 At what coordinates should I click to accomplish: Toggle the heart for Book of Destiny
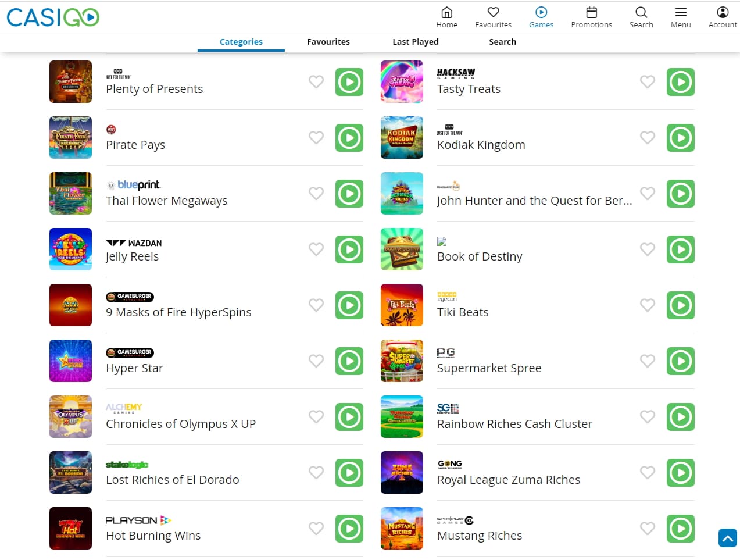click(x=648, y=249)
